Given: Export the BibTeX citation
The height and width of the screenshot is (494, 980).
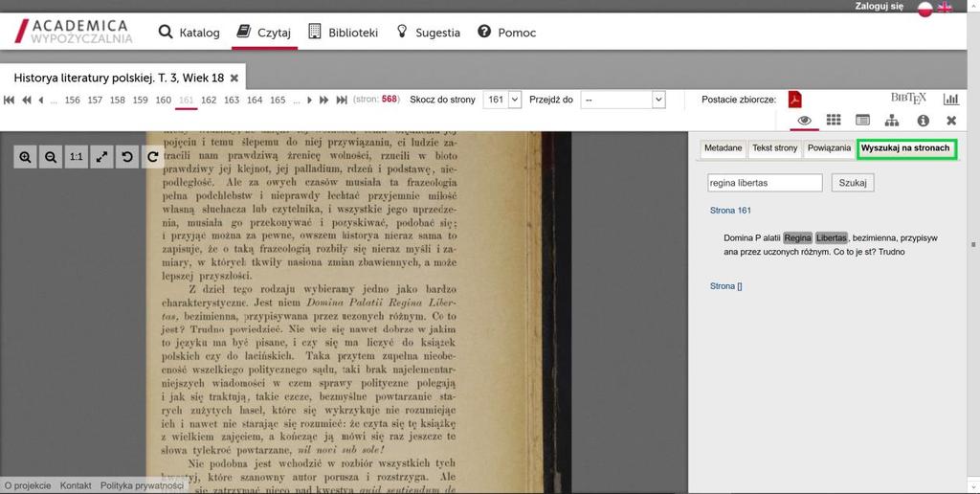Looking at the screenshot, I should click(908, 99).
